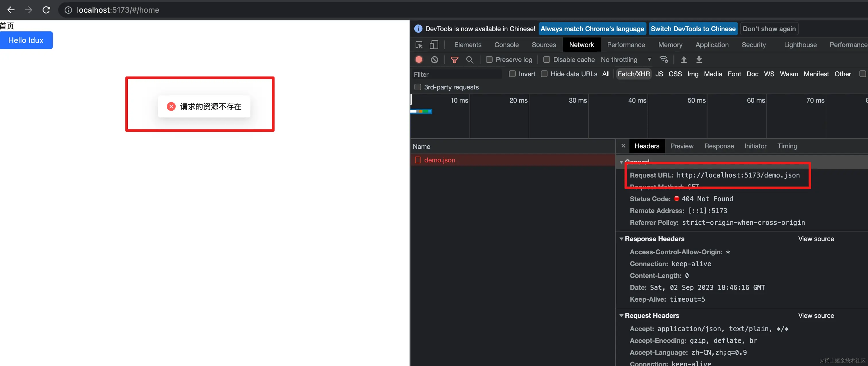The image size is (868, 366).
Task: Open the Memory tab
Action: (670, 45)
